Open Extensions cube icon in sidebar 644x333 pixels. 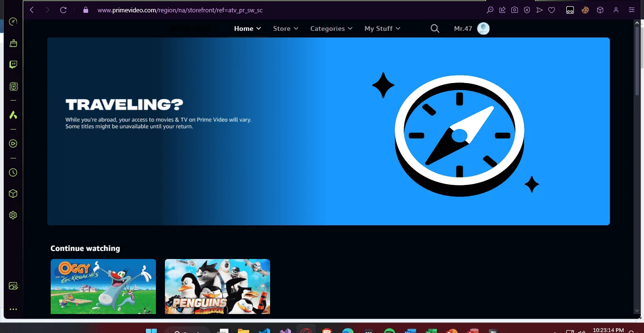tap(13, 194)
